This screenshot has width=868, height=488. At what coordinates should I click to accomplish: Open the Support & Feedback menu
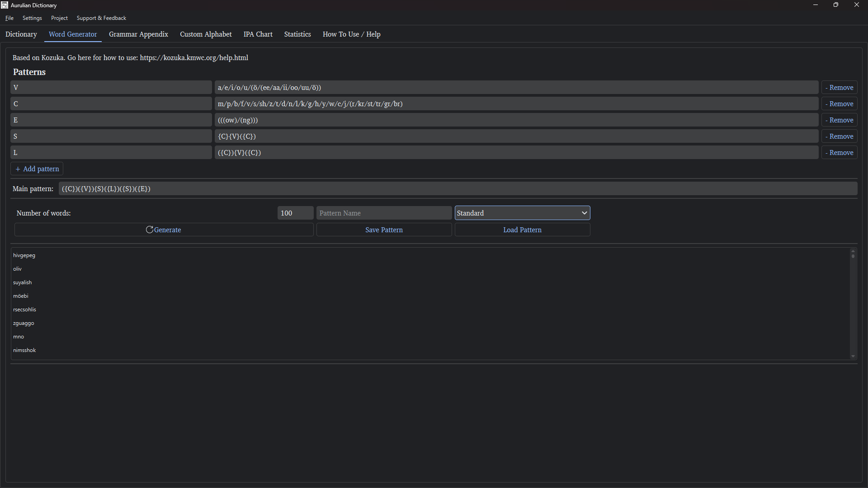(x=101, y=18)
